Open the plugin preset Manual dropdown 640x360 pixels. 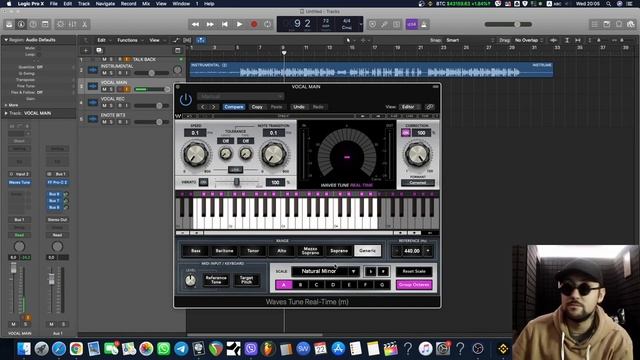(240, 97)
